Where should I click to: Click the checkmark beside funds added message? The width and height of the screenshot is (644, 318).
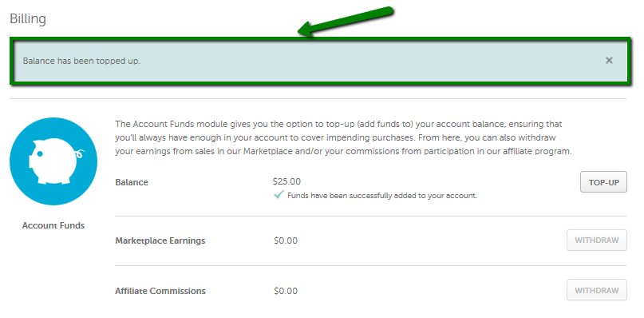pyautogui.click(x=279, y=195)
